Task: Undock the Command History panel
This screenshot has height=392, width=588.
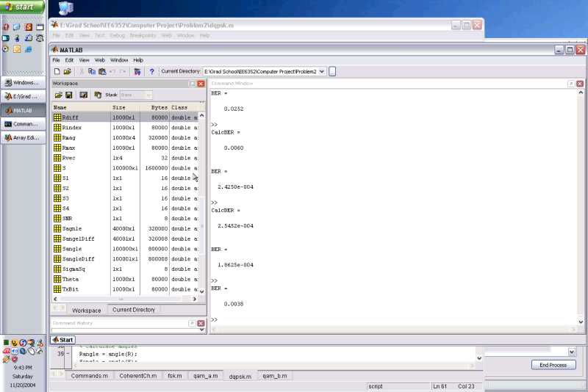Action: coord(192,323)
